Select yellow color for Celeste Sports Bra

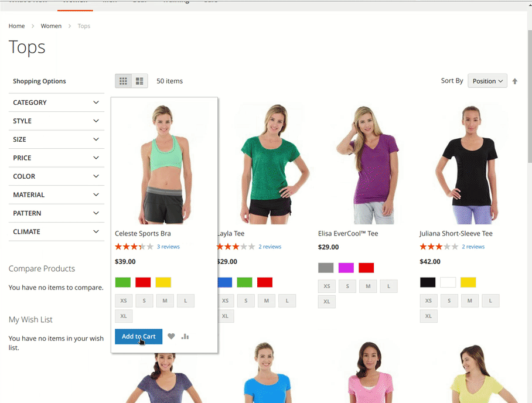click(x=163, y=282)
